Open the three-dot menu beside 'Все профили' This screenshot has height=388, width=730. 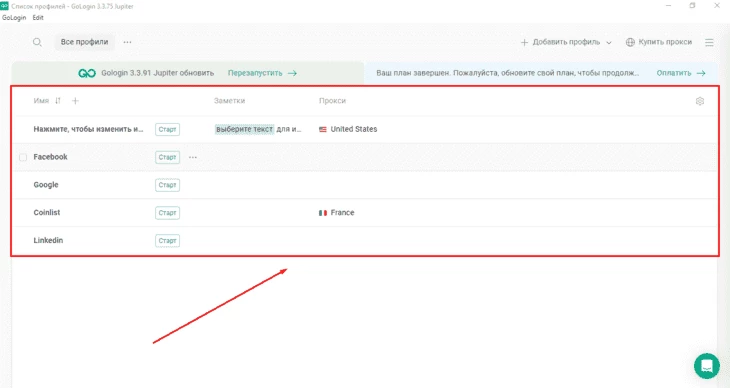point(127,42)
